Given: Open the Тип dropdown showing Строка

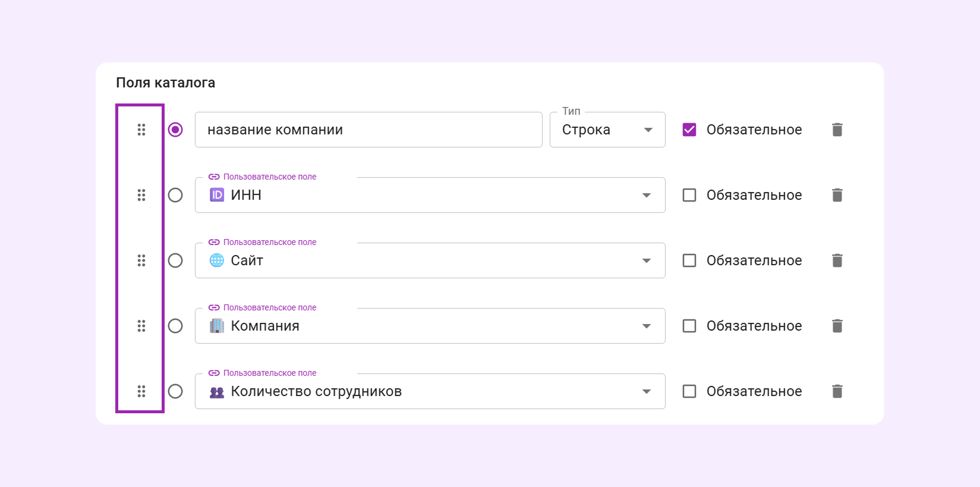Looking at the screenshot, I should coord(607,130).
